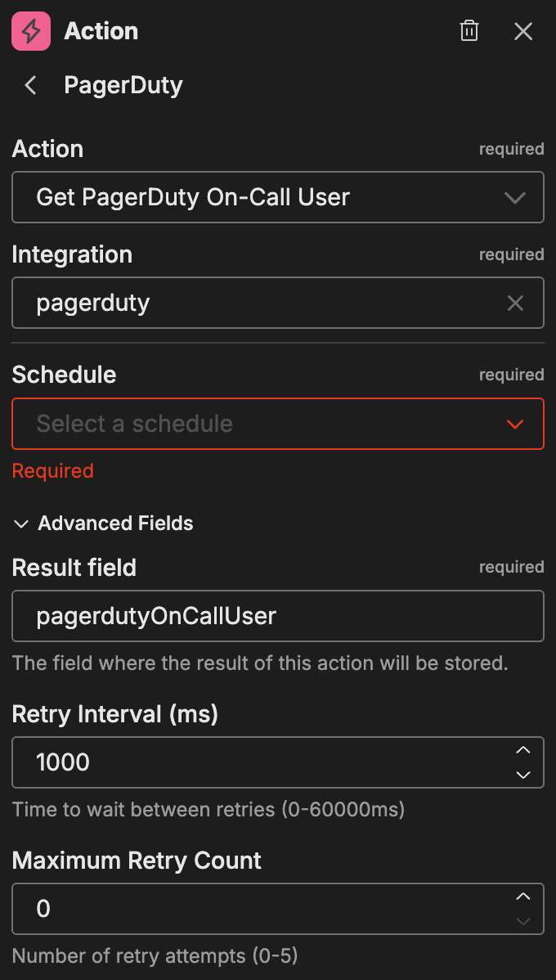Open the Action selection dropdown
This screenshot has width=556, height=980.
(278, 197)
